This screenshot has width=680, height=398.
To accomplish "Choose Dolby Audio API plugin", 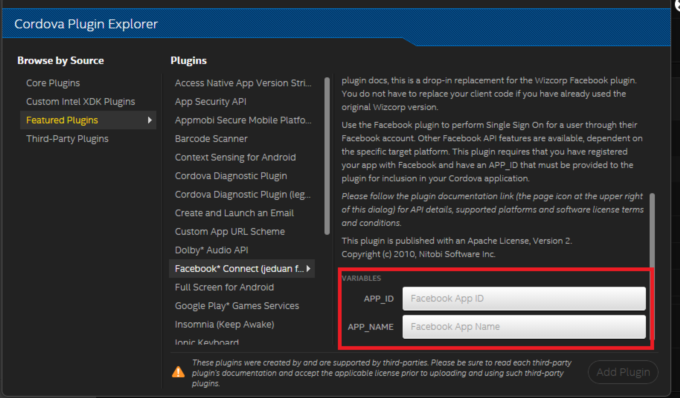I will click(211, 250).
